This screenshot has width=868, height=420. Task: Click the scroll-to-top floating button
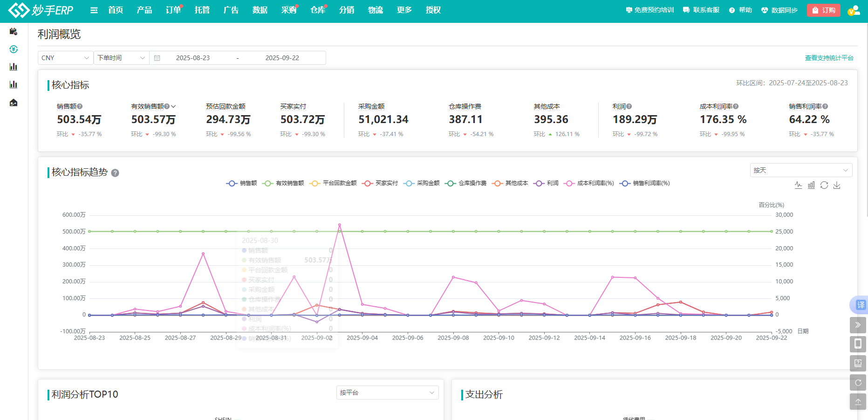(x=858, y=401)
